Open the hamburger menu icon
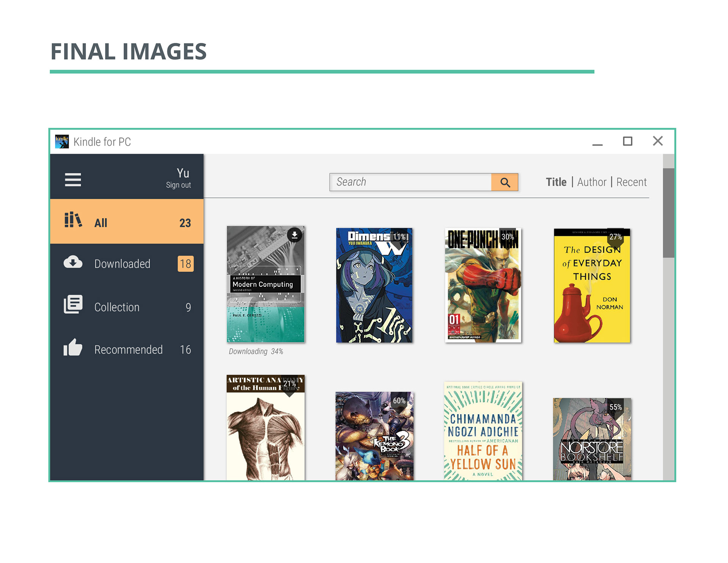The width and height of the screenshot is (728, 563). pos(73,179)
